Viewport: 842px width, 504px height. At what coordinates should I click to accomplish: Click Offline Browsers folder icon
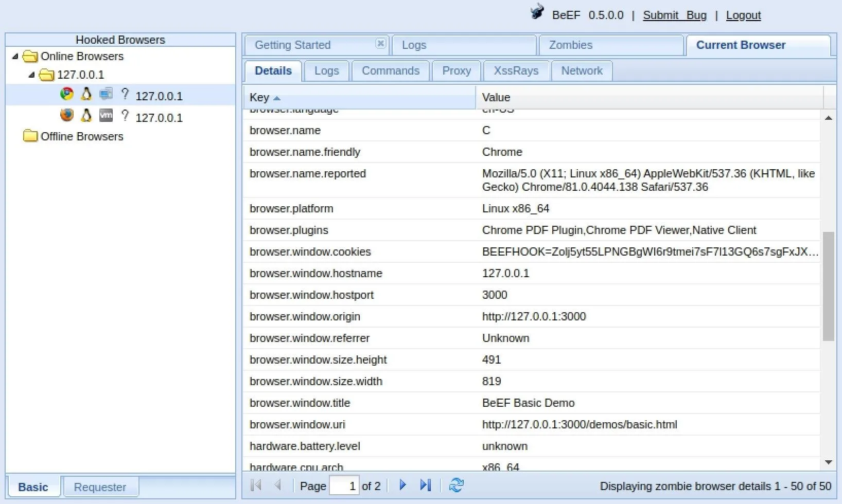pyautogui.click(x=30, y=136)
